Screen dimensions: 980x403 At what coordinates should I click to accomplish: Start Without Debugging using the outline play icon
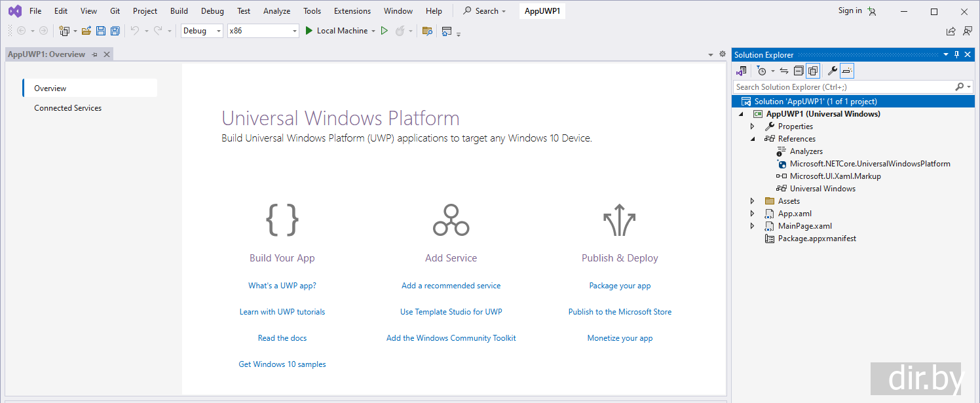(x=385, y=31)
